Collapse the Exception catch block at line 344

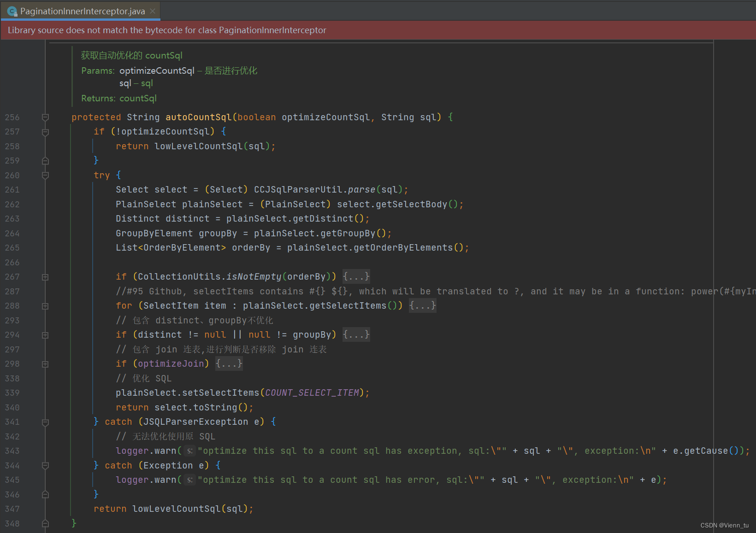point(45,466)
